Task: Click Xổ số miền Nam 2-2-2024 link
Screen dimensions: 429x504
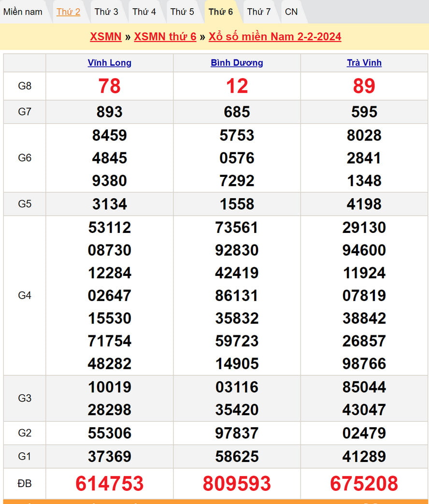Action: (x=275, y=37)
